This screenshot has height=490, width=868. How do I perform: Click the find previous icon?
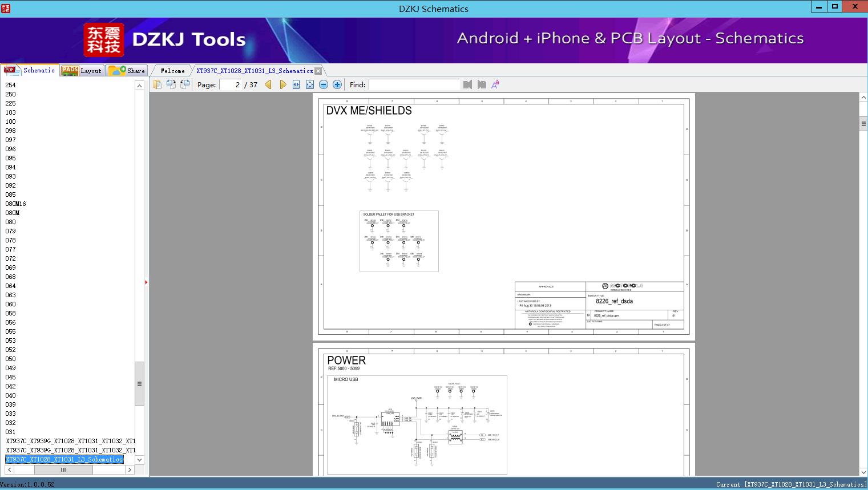click(468, 84)
